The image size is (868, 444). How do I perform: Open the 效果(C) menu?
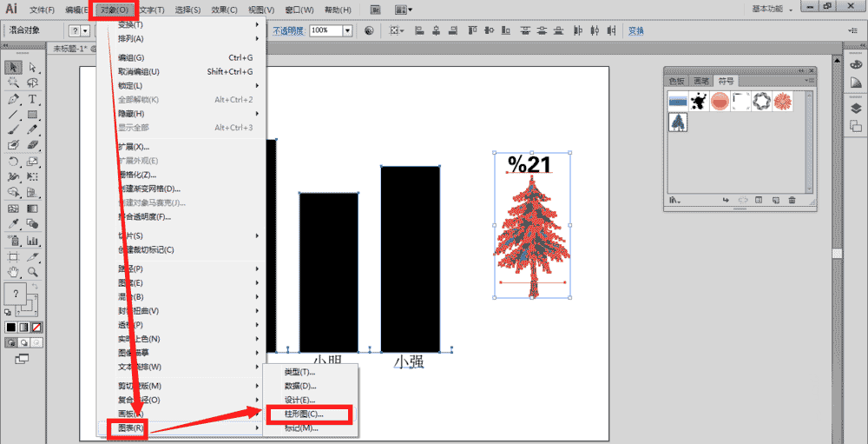(224, 10)
